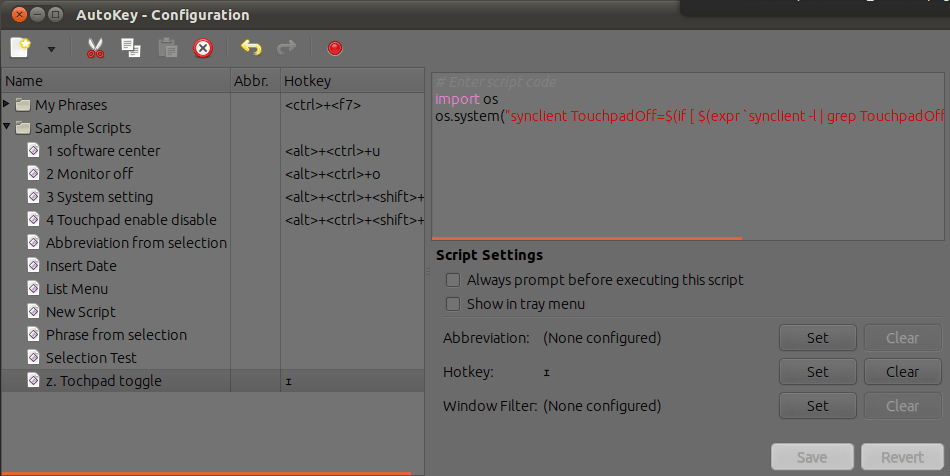
Task: Click script icon beside 'Selection Test'
Action: click(x=34, y=357)
